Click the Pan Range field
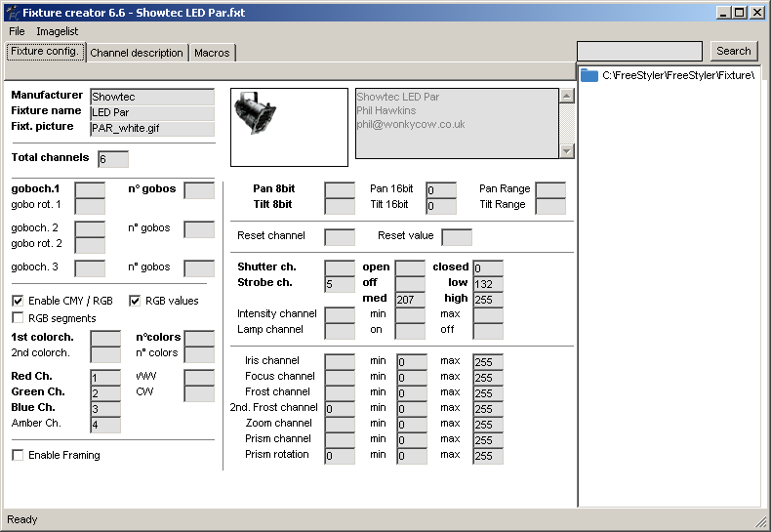This screenshot has height=532, width=771. 550,189
